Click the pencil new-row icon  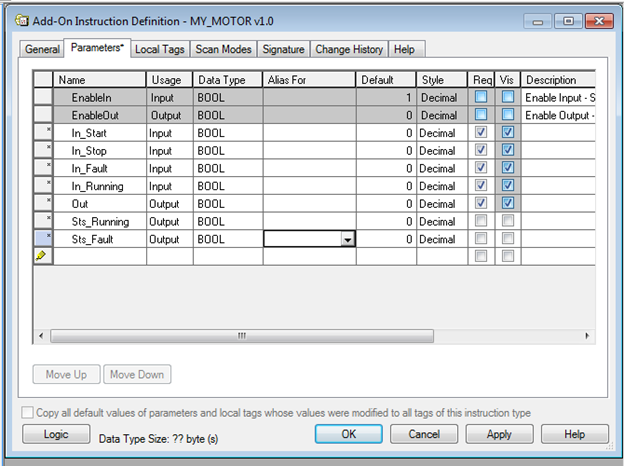(43, 257)
